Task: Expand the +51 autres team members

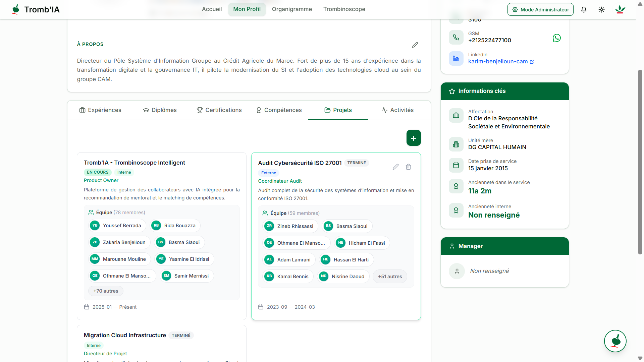Action: pos(390,277)
